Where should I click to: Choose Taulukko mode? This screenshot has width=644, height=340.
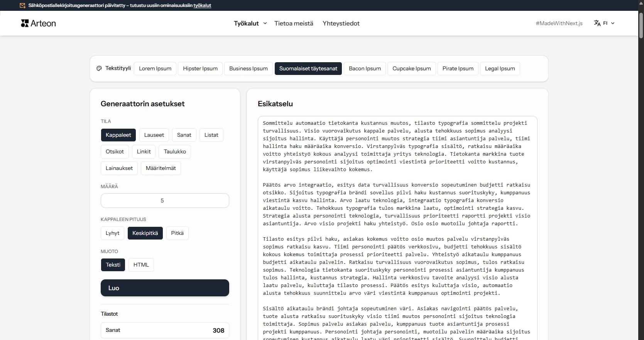point(175,151)
